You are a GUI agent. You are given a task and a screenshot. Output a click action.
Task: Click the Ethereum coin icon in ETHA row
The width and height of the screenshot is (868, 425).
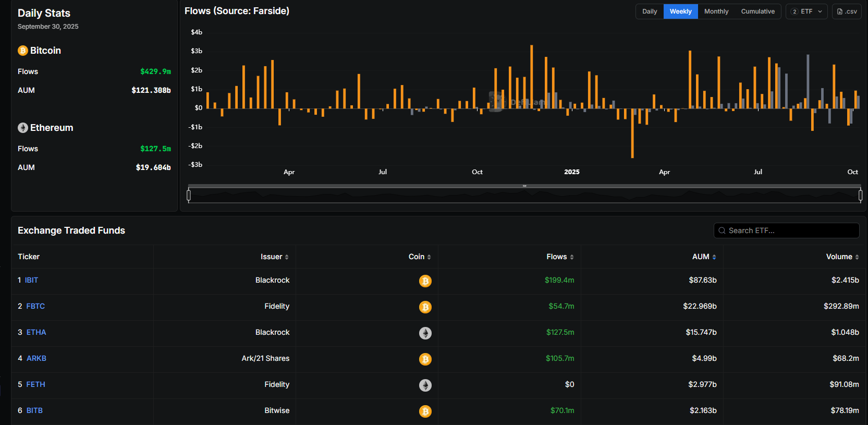(425, 333)
